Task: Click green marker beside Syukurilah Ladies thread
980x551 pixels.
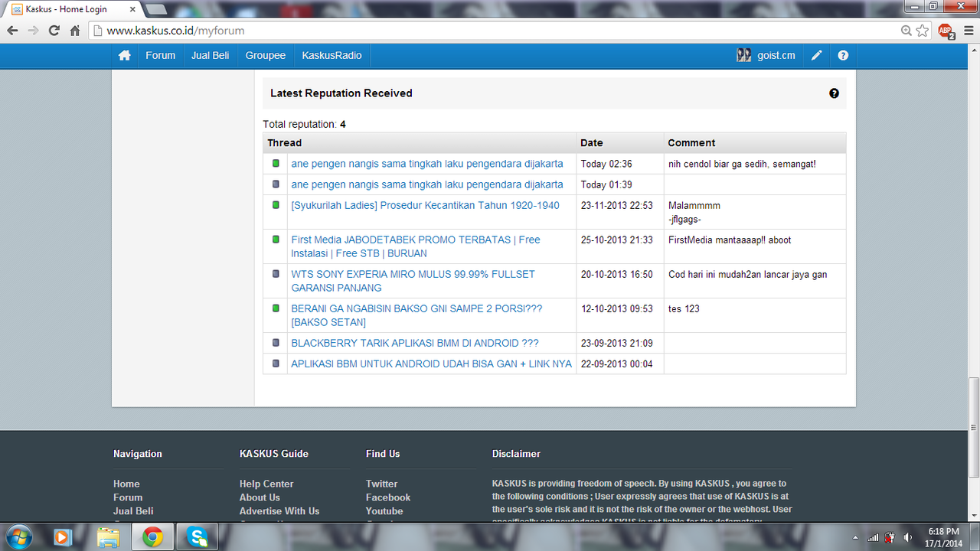Action: point(276,204)
